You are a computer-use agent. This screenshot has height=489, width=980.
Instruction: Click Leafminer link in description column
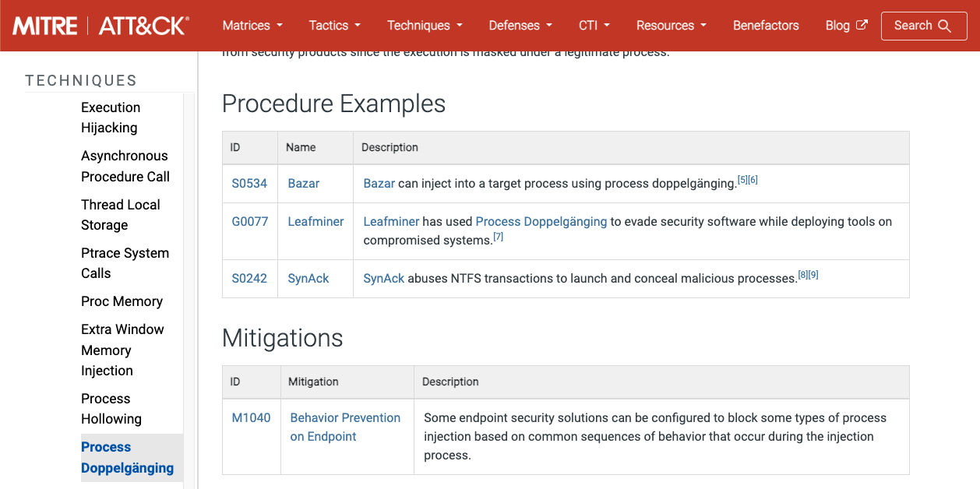tap(391, 222)
